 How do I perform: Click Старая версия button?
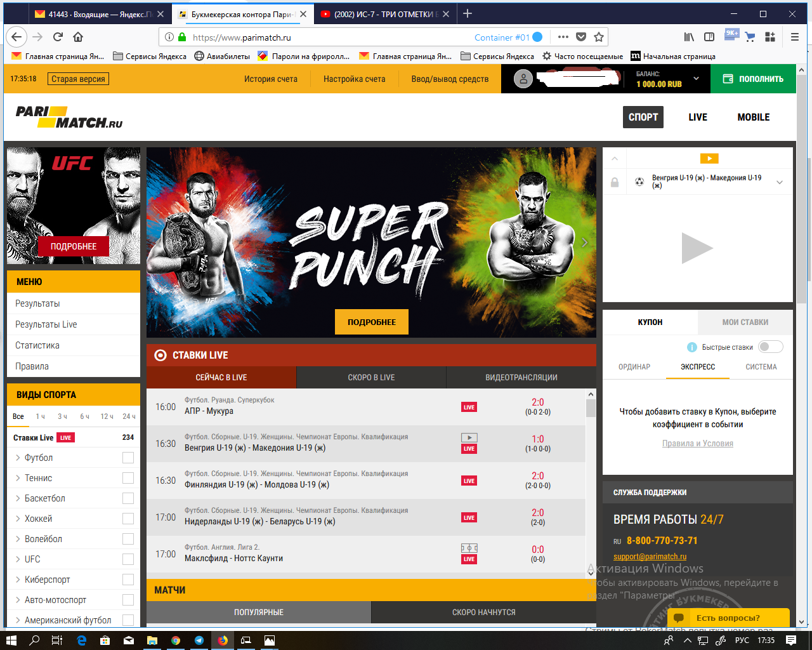79,79
